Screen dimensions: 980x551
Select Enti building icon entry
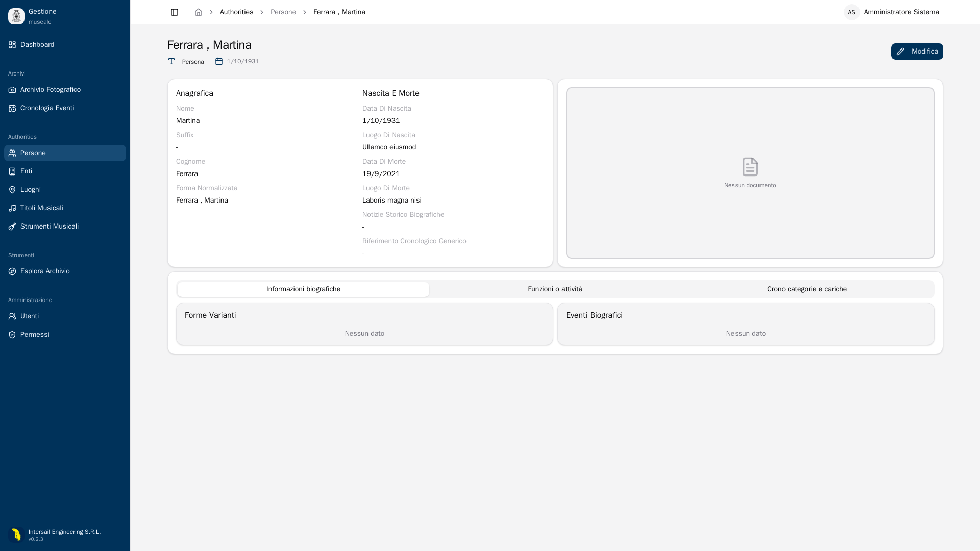click(65, 171)
